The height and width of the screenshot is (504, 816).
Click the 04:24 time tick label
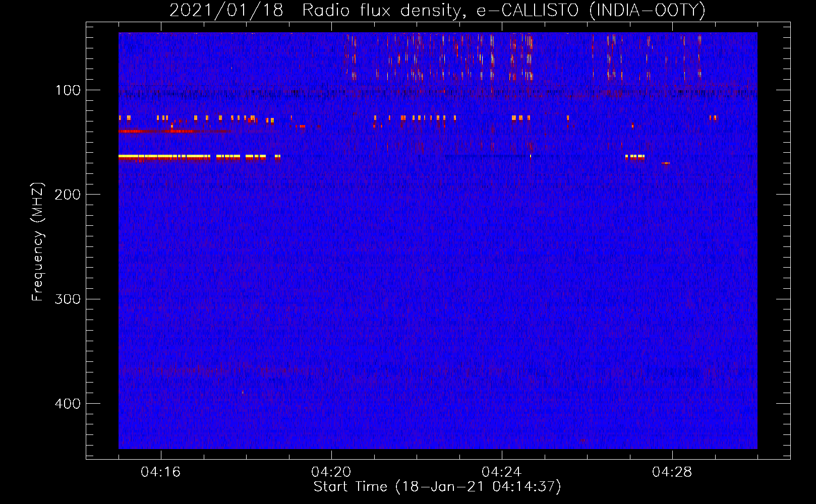[x=502, y=472]
